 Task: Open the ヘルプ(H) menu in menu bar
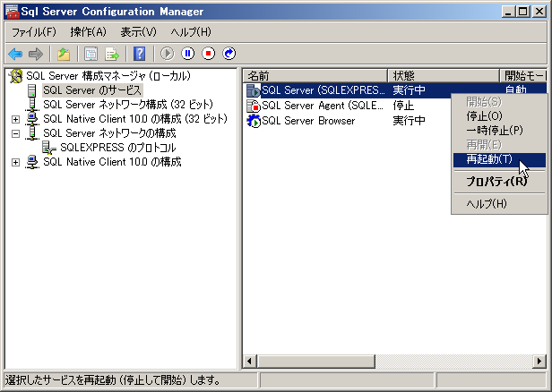click(191, 32)
